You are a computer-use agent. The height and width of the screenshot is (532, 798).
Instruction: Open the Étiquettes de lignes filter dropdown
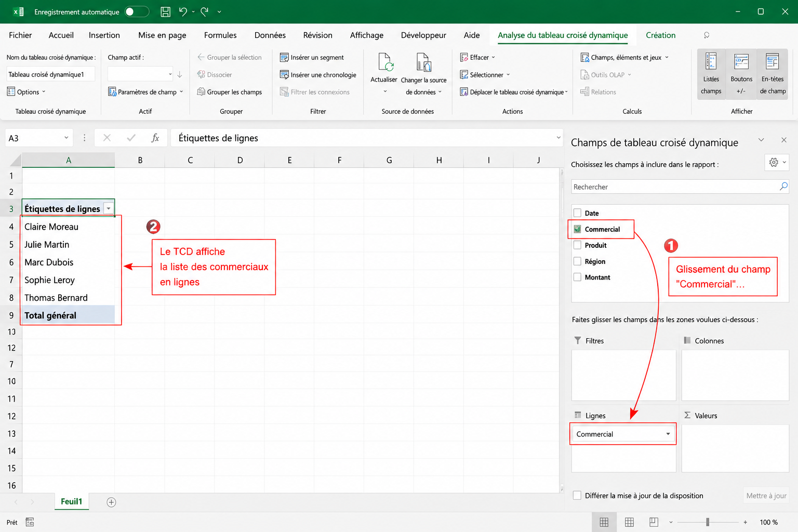tap(109, 209)
